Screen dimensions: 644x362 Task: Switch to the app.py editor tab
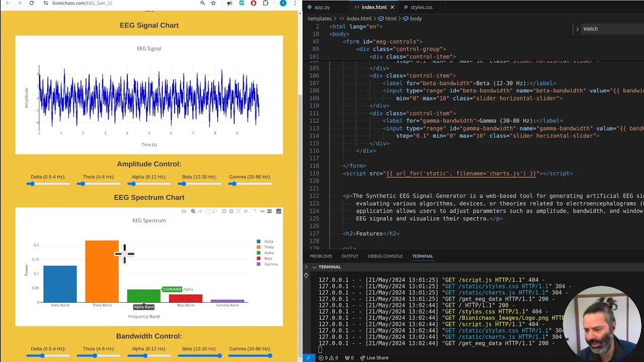pyautogui.click(x=321, y=7)
